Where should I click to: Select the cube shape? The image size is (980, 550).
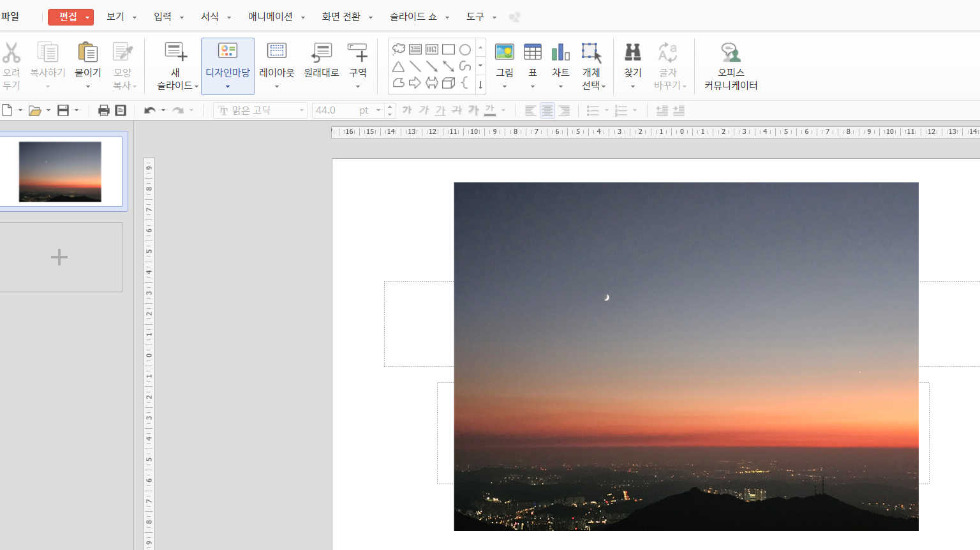[x=449, y=82]
